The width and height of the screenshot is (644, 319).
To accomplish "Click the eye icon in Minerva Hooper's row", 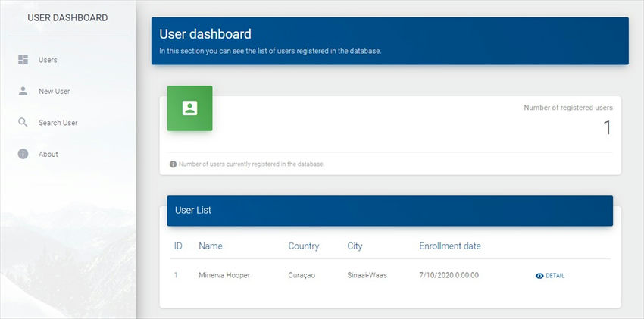I will coord(539,276).
